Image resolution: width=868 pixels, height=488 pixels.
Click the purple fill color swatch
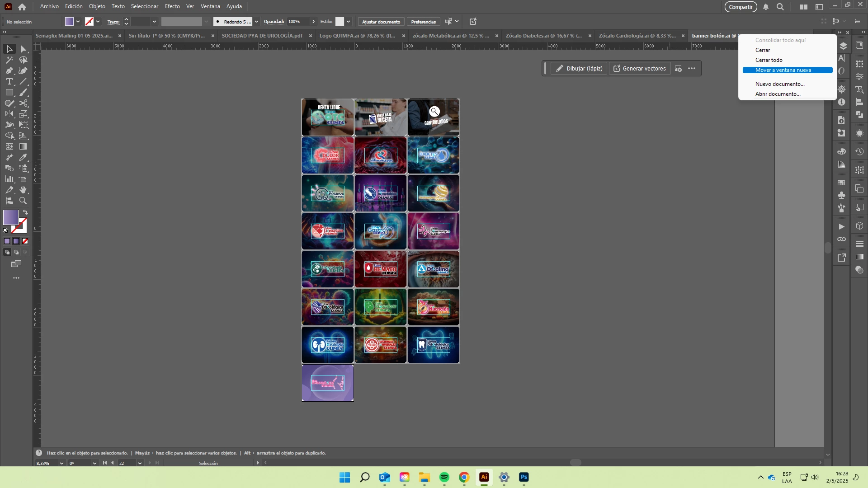coord(10,217)
